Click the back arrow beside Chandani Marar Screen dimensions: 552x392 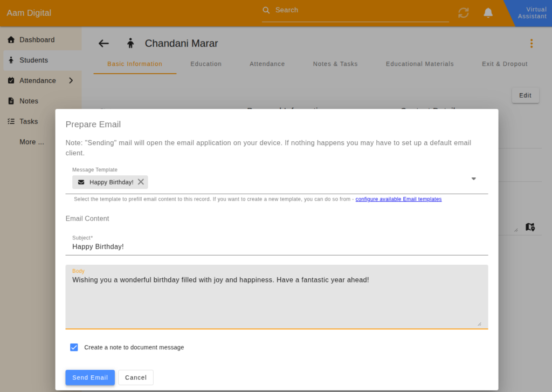click(103, 43)
